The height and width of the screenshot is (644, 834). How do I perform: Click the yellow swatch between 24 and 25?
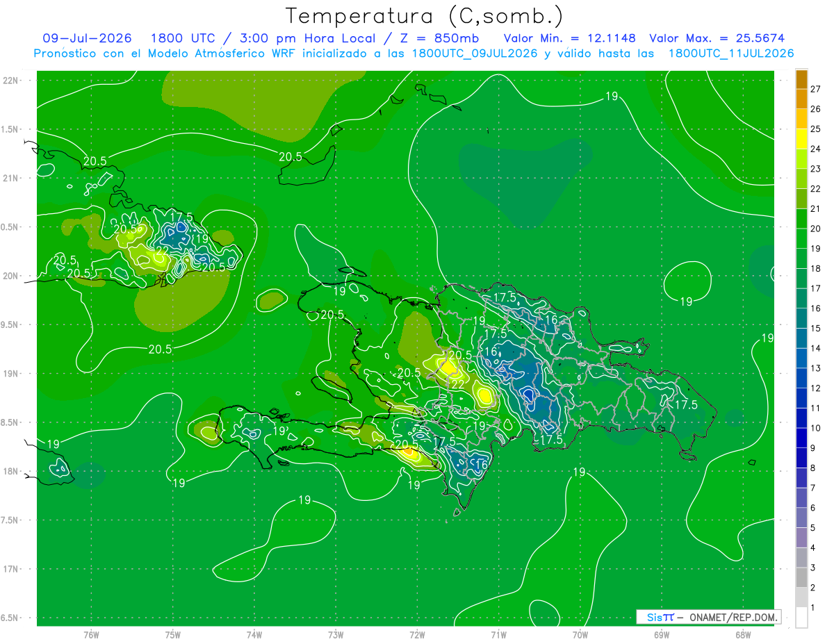801,139
